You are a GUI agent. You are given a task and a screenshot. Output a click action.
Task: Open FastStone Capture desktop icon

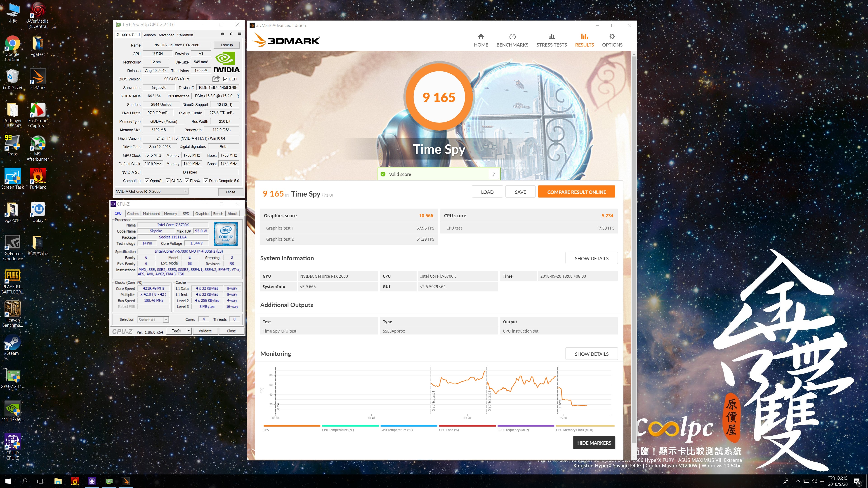tap(38, 115)
